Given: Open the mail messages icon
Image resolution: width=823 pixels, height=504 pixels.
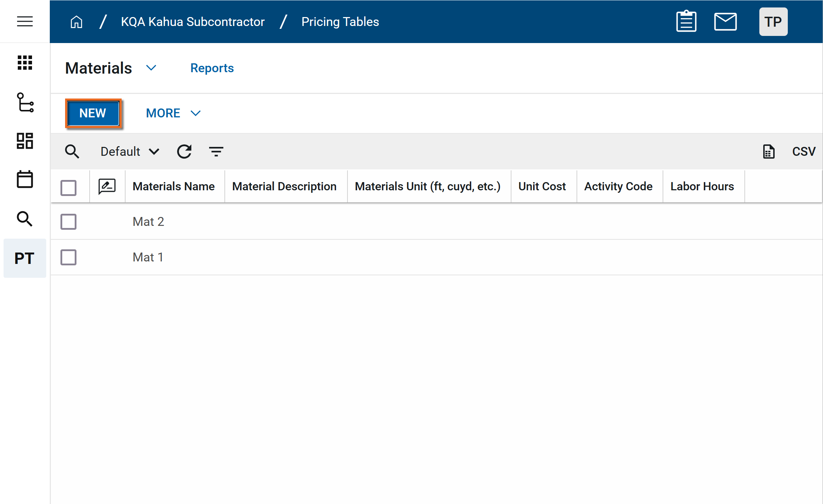Looking at the screenshot, I should coord(725,22).
